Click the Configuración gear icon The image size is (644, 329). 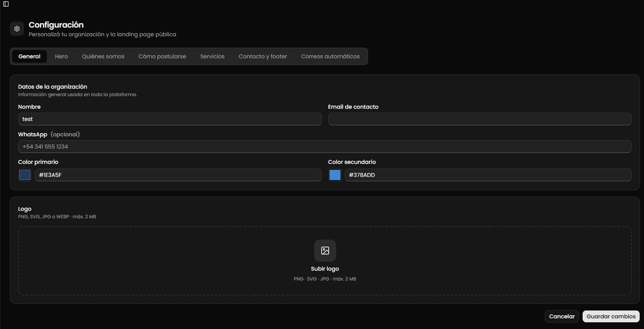17,29
